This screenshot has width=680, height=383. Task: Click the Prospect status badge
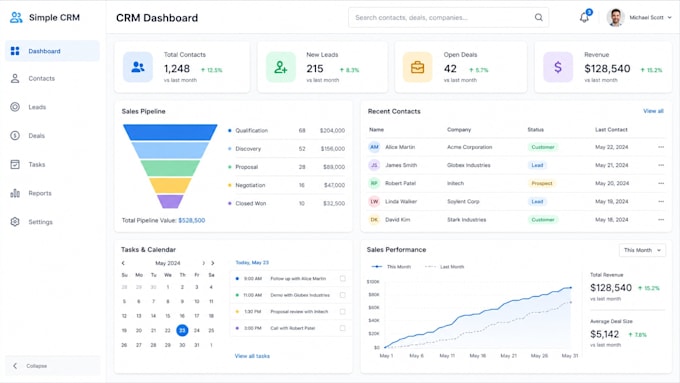tap(542, 183)
